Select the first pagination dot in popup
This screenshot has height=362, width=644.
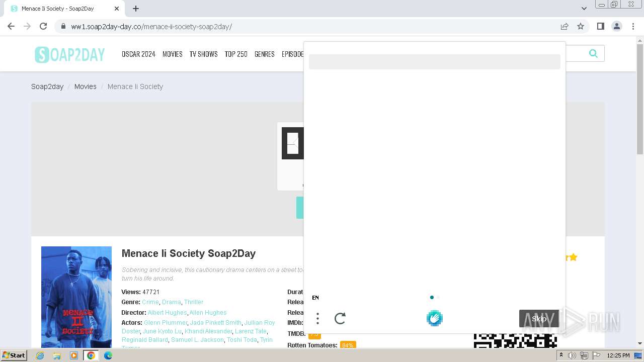pyautogui.click(x=432, y=297)
